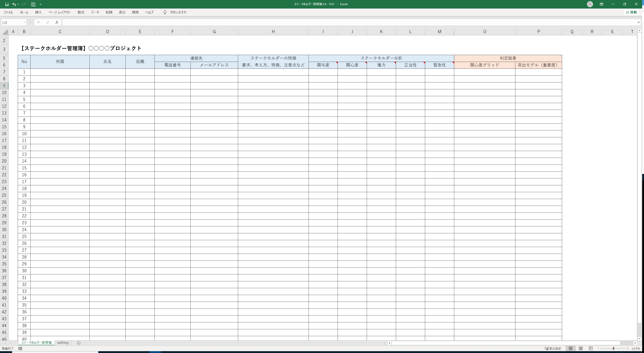Viewport: 644px width, 353px height.
Task: Switch to the 挿入 ribbon tab
Action: click(38, 12)
